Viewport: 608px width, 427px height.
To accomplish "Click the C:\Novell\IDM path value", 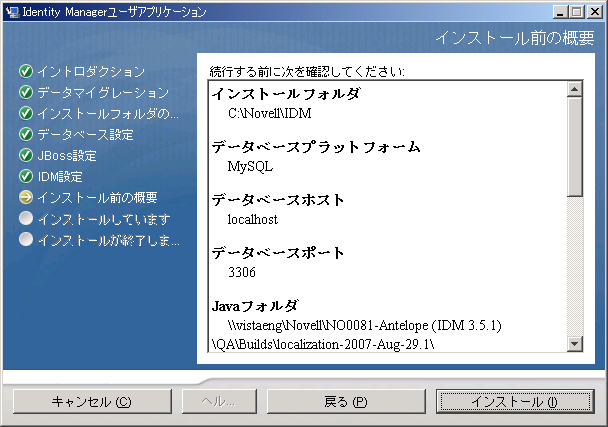I will (269, 113).
